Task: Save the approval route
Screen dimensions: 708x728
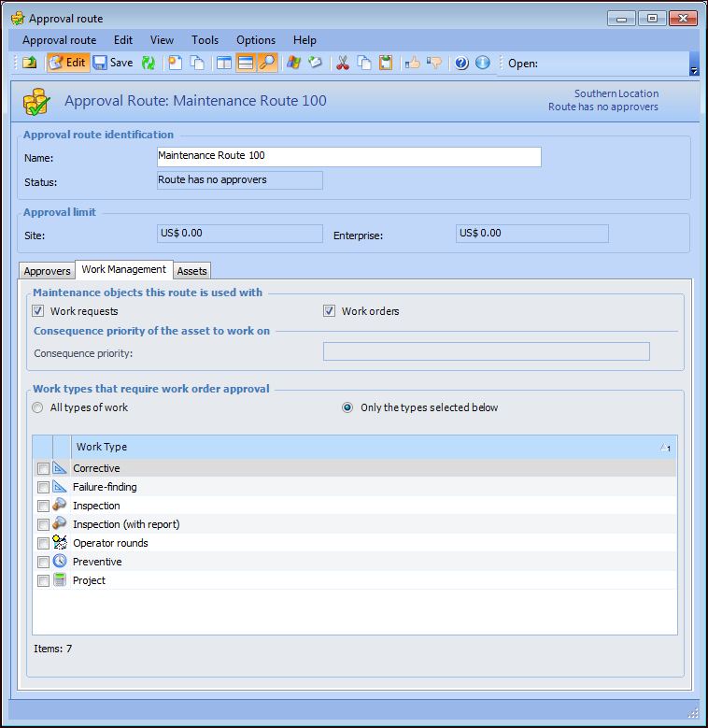Action: (x=113, y=63)
